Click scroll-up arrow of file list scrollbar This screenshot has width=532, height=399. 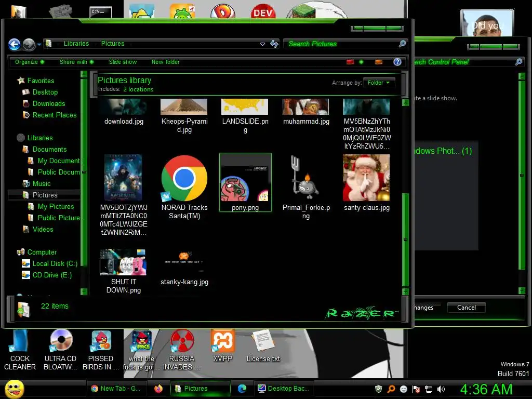405,103
